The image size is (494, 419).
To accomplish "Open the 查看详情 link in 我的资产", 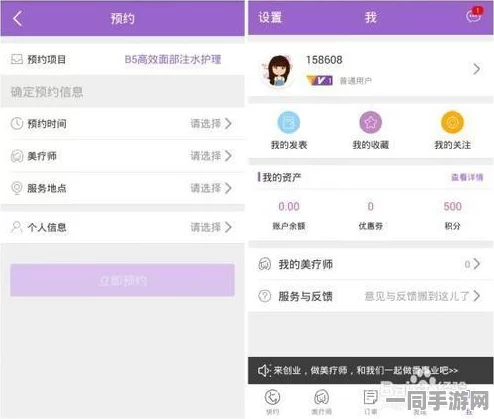I will (467, 177).
